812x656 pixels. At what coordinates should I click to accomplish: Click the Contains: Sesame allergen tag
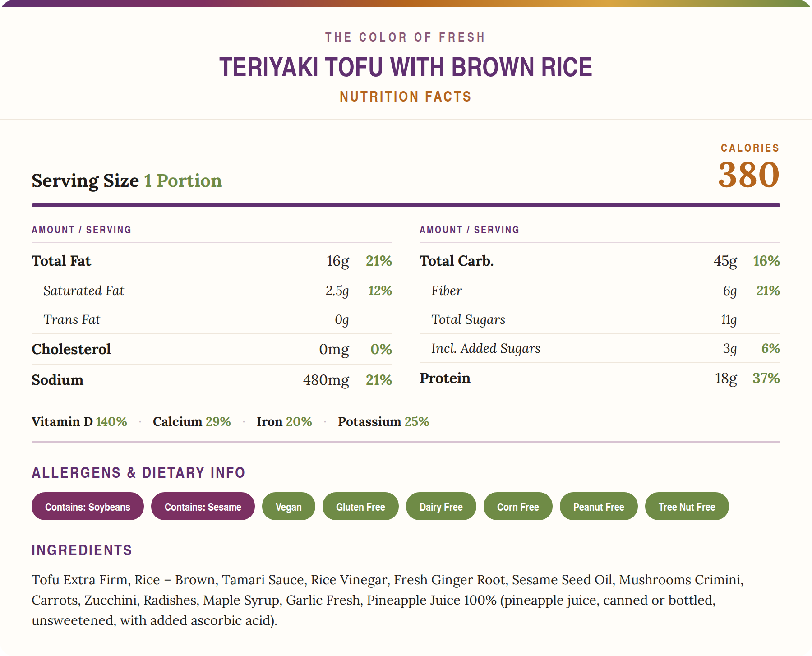(203, 506)
